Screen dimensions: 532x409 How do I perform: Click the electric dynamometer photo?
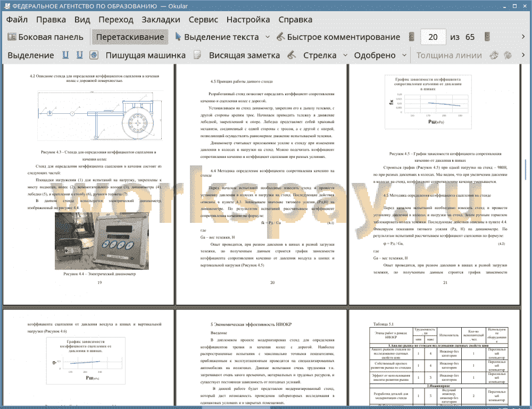(x=102, y=241)
